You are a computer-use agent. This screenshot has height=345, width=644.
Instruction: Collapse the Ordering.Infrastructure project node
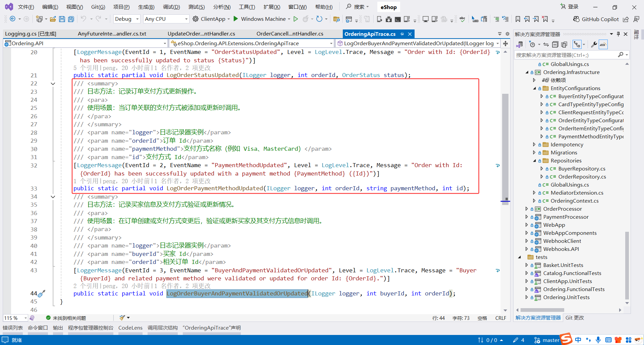[x=527, y=72]
